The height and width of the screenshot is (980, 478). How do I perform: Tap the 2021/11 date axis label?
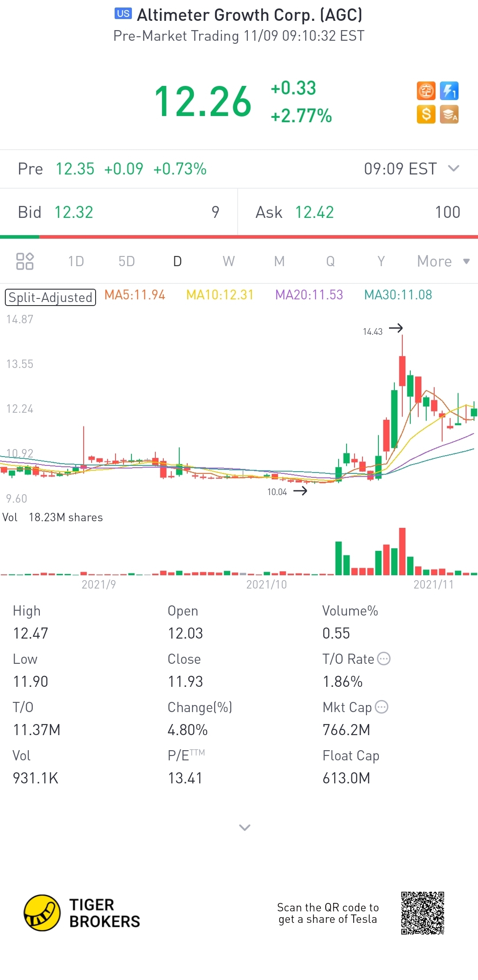pos(434,585)
